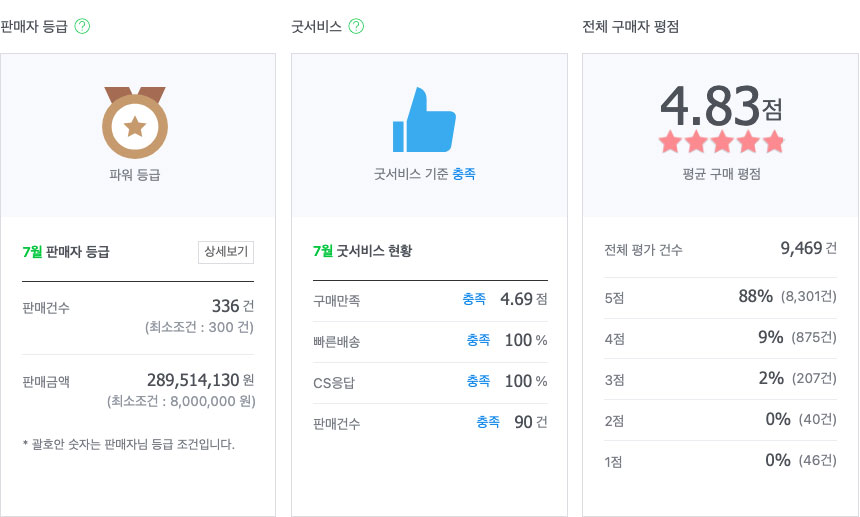The width and height of the screenshot is (860, 517).
Task: Click the 7월 굿서비스 현황 heading
Action: click(362, 251)
